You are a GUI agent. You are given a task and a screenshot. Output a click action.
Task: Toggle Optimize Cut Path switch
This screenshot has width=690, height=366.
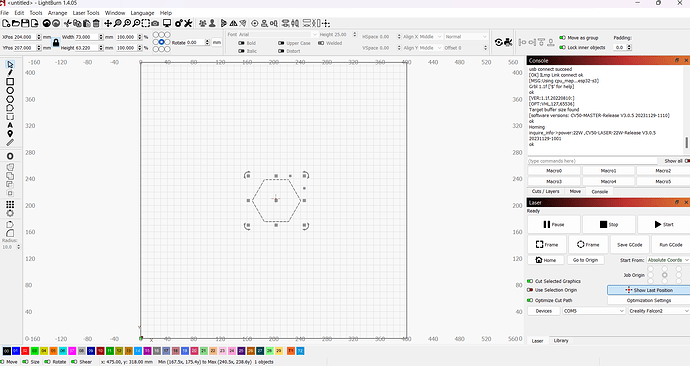pos(530,300)
